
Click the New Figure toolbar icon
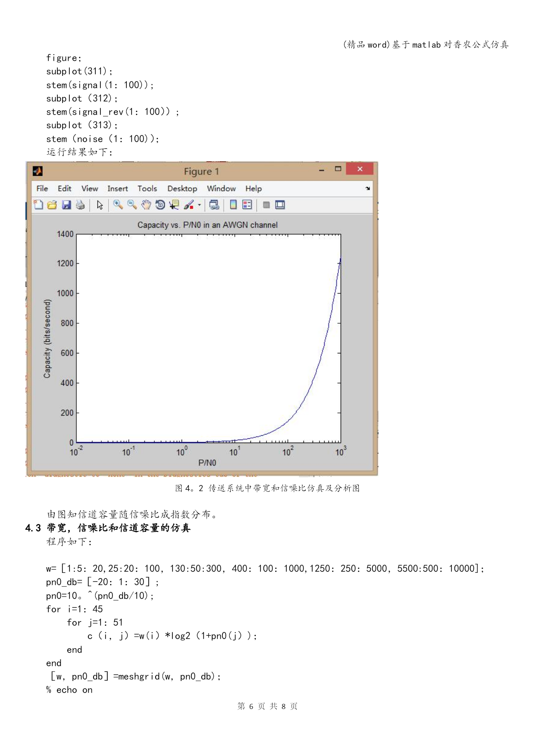(x=38, y=205)
